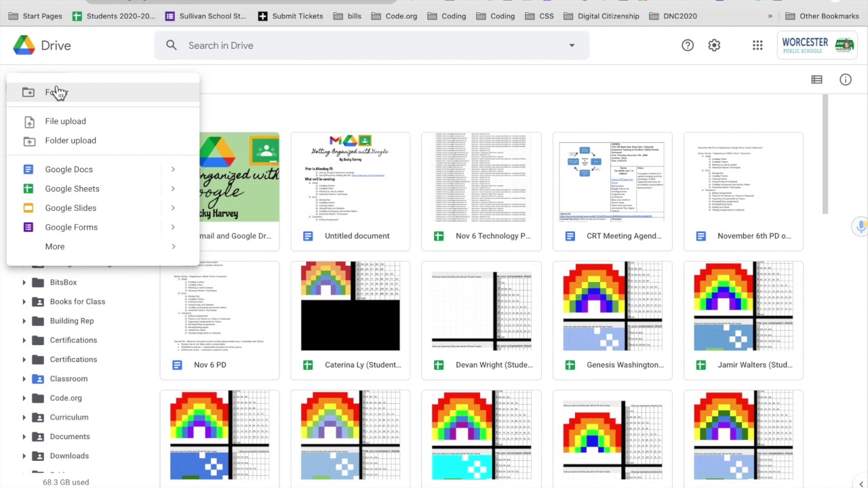Click the purple Google Forms icon
This screenshot has height=488, width=868.
coord(28,227)
